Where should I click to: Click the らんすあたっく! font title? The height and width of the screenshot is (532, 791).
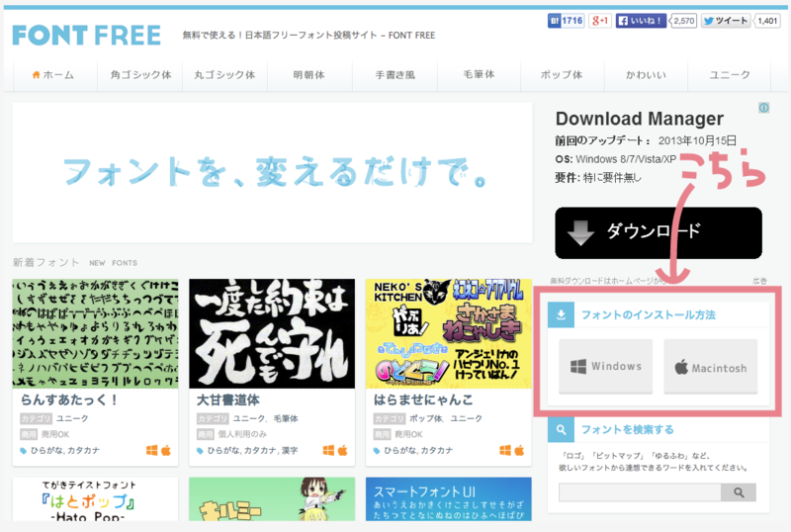[69, 399]
